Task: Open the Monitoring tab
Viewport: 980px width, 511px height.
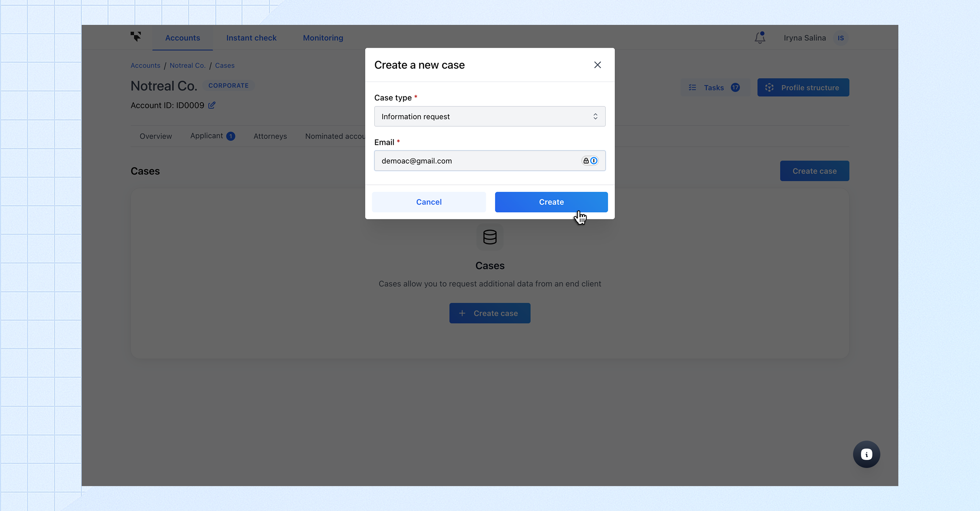Action: (323, 38)
